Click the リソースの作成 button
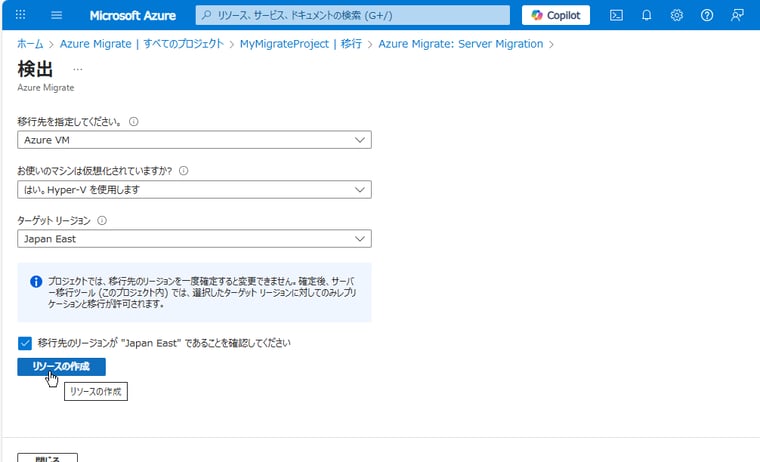This screenshot has height=462, width=760. pyautogui.click(x=61, y=366)
